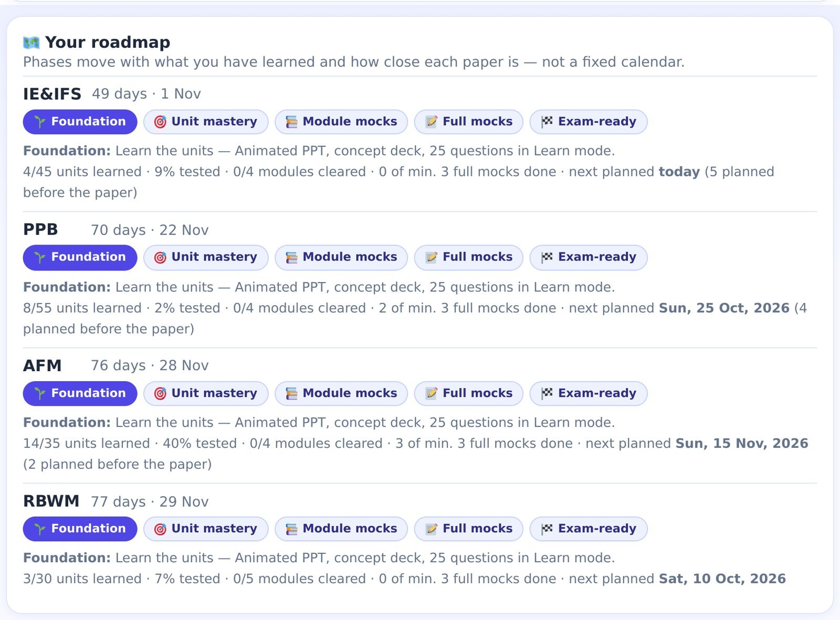Open the PPB Full mocks phase
Screen dimensions: 840x620
469,257
